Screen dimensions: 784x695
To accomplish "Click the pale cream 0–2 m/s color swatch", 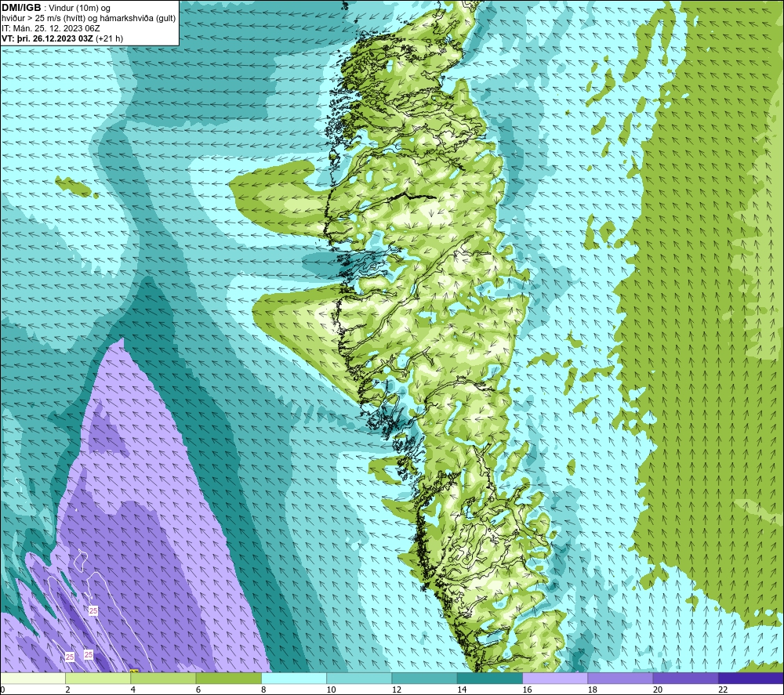I will click(x=33, y=678).
